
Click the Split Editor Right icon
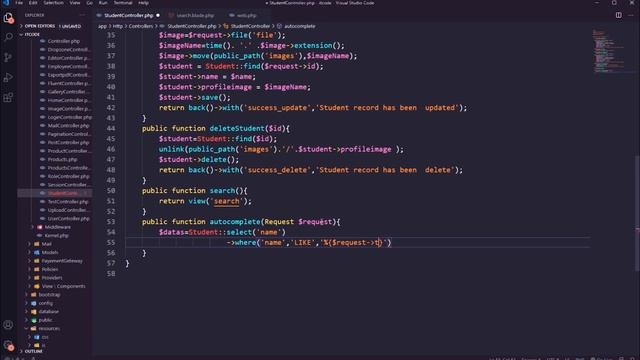[x=619, y=15]
